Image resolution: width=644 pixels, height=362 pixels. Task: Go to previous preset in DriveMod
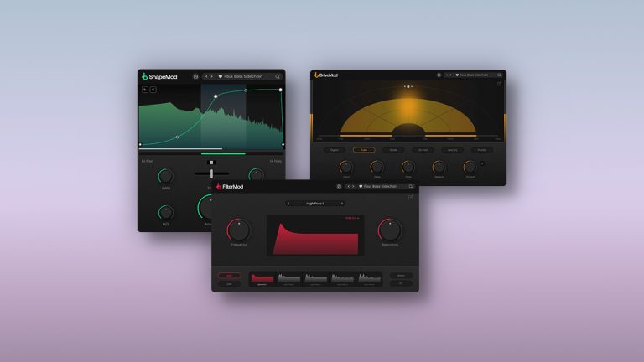pos(447,75)
